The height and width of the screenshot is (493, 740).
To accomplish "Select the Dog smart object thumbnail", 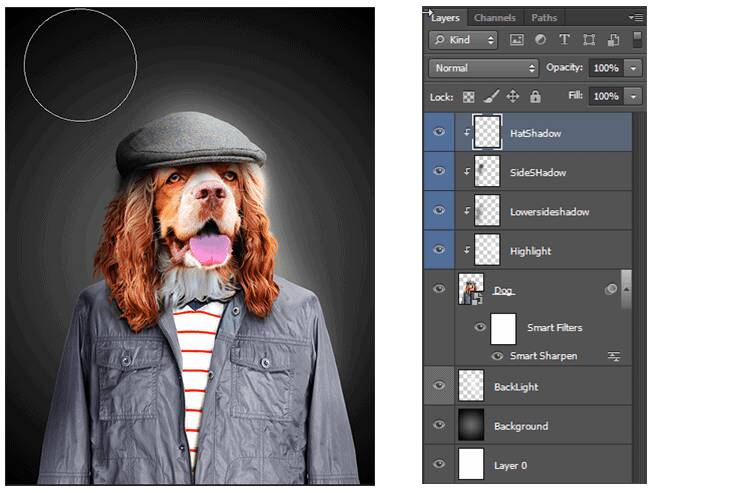I will (x=471, y=289).
